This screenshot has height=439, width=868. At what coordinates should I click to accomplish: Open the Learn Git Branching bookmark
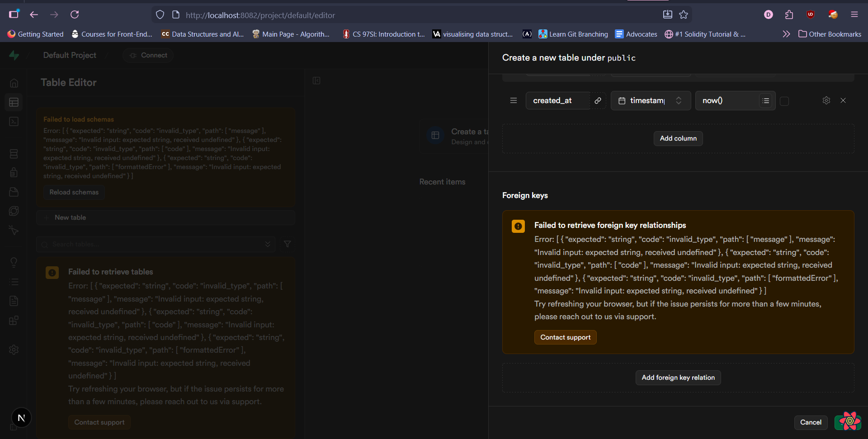[573, 34]
